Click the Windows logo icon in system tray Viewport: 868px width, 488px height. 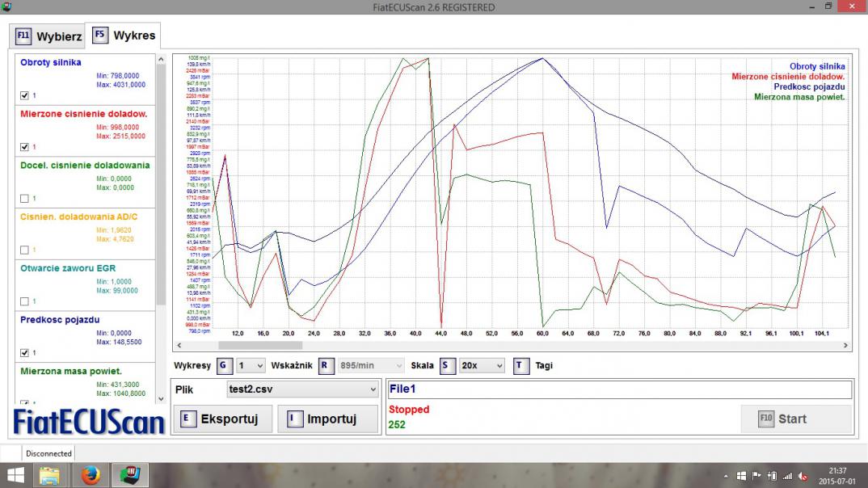point(741,476)
